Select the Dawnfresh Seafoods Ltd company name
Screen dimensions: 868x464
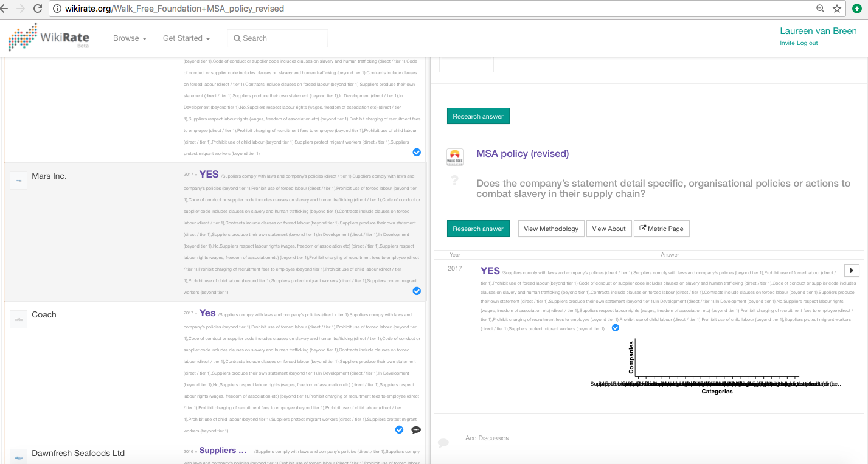point(78,453)
